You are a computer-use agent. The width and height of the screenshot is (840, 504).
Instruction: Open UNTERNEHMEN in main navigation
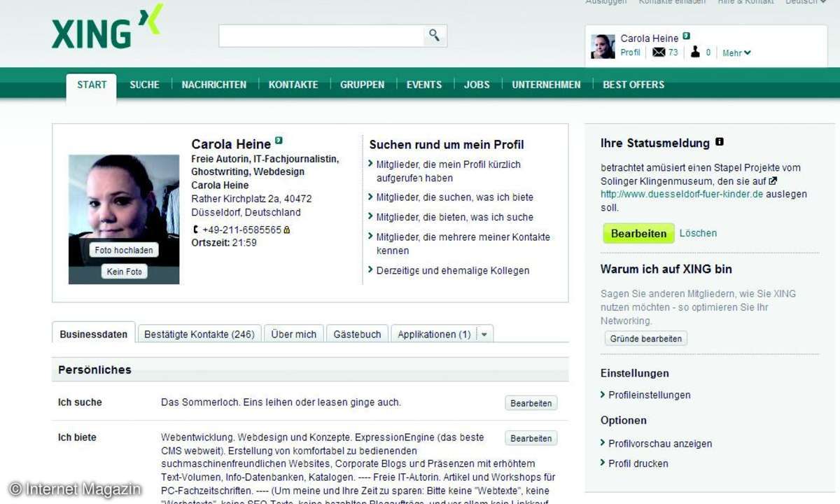coord(546,85)
